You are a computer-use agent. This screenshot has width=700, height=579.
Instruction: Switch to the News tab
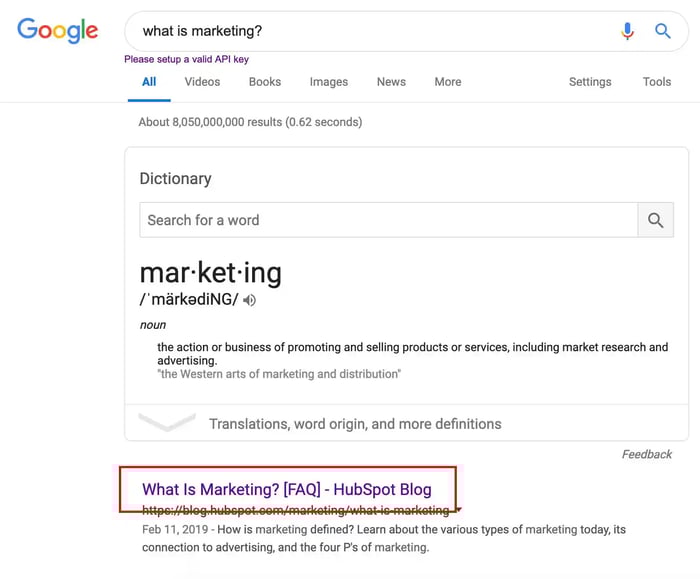[391, 82]
